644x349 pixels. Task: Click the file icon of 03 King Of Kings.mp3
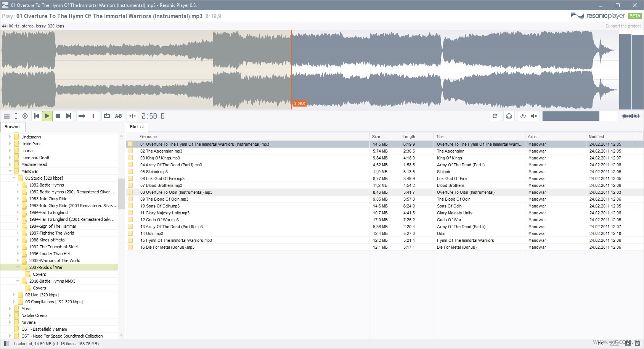(130, 158)
